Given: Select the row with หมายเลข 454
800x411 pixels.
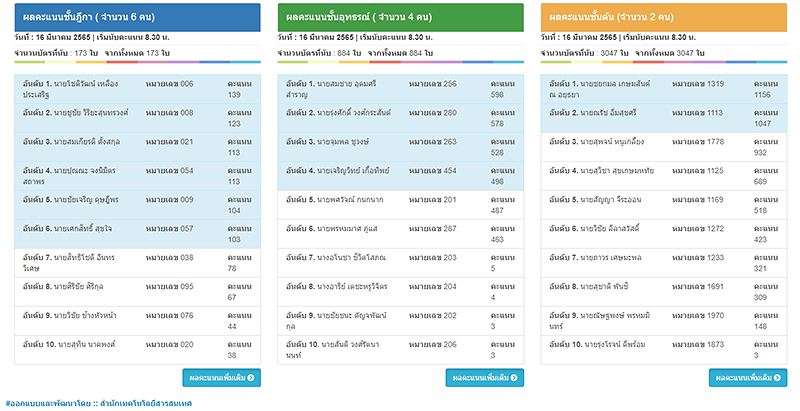Looking at the screenshot, I should click(400, 176).
